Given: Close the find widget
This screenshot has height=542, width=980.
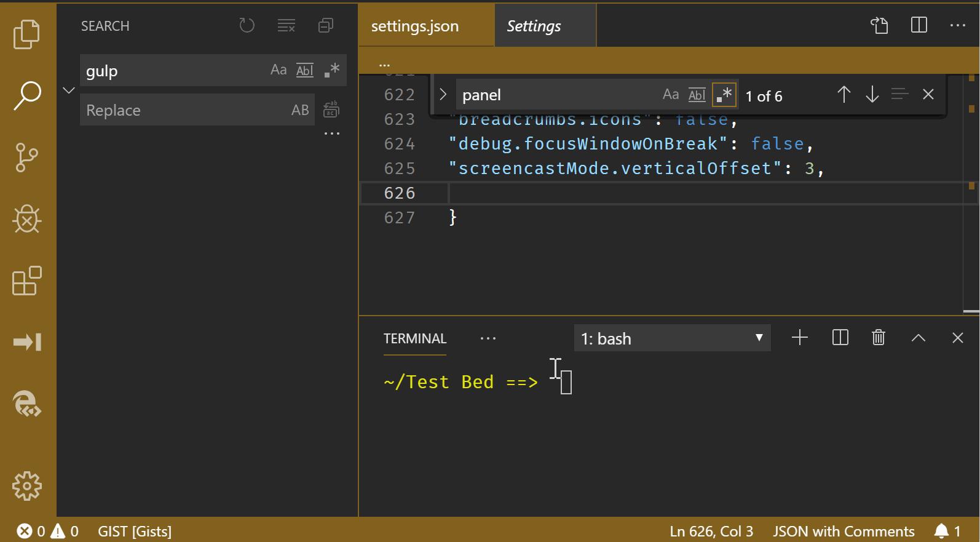Looking at the screenshot, I should [928, 95].
